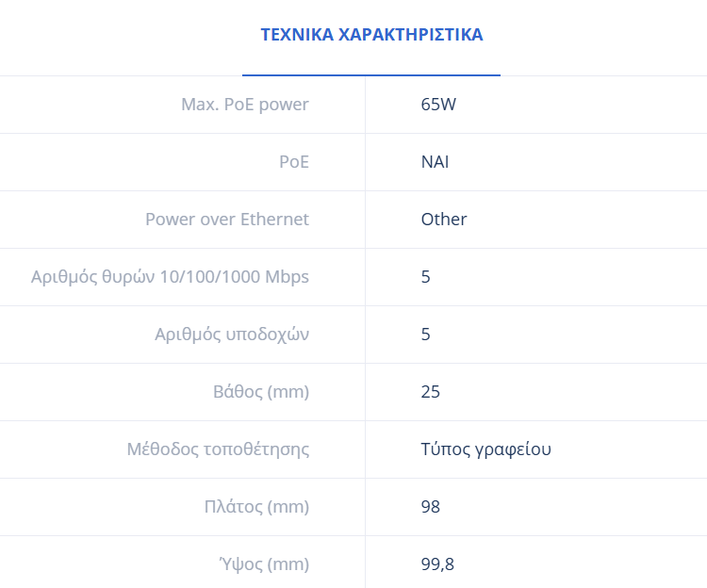
Task: Click the 'Μέθοδος τοποθέτησης' label
Action: point(218,449)
